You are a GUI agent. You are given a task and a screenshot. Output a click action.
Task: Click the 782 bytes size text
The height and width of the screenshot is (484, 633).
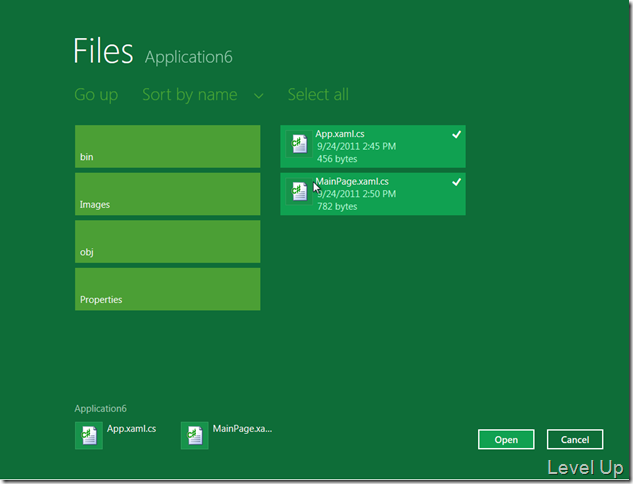pos(337,207)
